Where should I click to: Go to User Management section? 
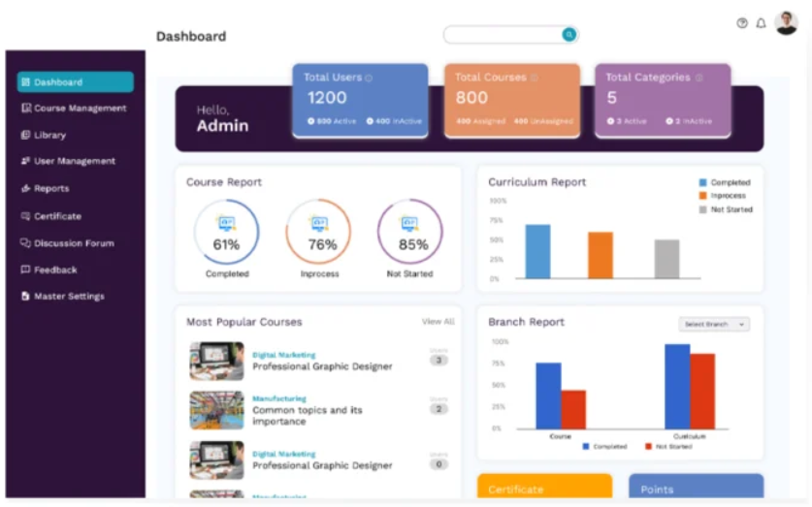pyautogui.click(x=74, y=161)
